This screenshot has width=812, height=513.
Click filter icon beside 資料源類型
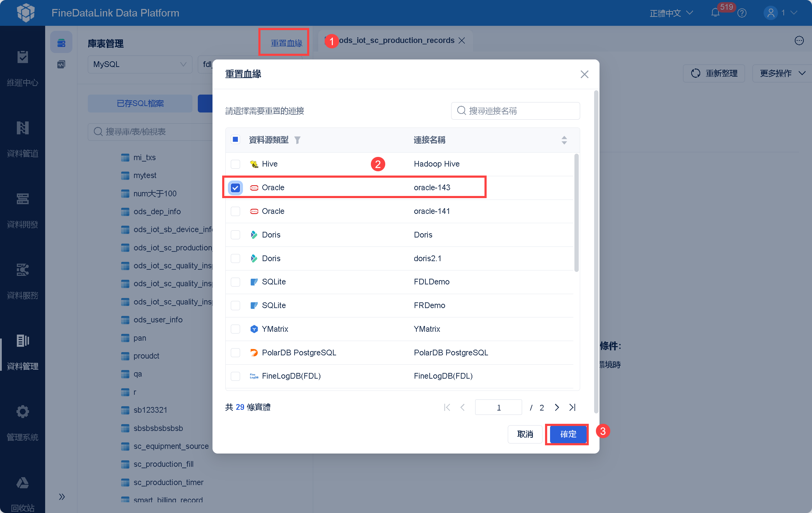click(297, 140)
